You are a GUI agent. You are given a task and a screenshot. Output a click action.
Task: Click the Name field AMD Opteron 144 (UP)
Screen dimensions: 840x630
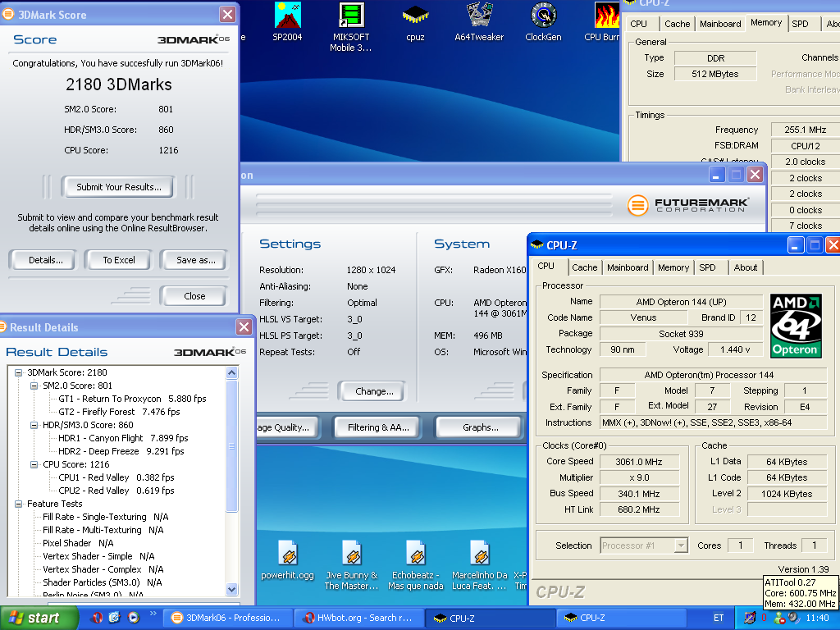(681, 302)
